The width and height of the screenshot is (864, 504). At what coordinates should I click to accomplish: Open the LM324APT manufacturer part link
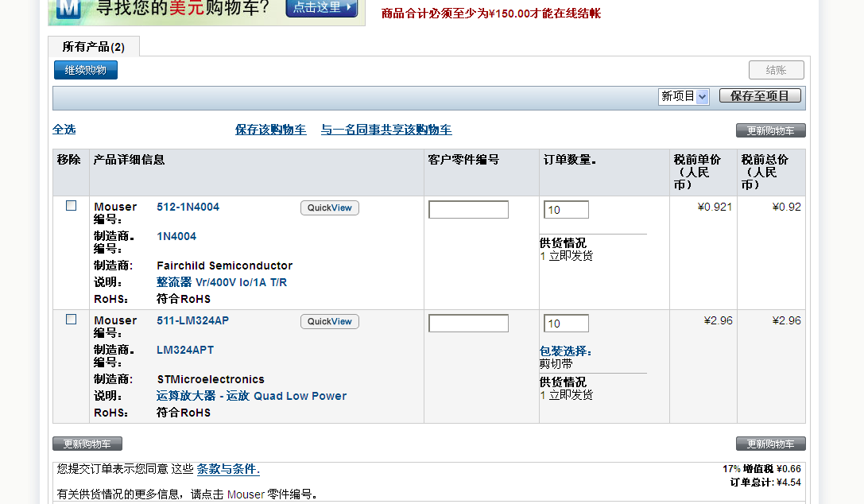tap(185, 350)
